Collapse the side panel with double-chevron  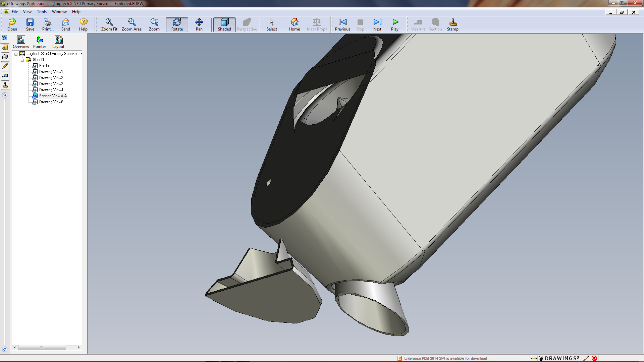pyautogui.click(x=5, y=95)
